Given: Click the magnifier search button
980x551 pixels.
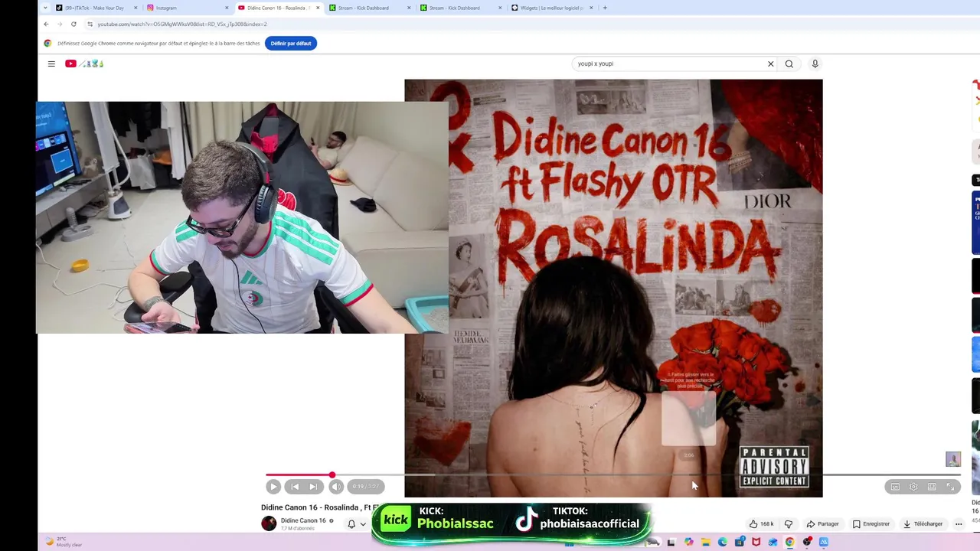Looking at the screenshot, I should tap(789, 64).
